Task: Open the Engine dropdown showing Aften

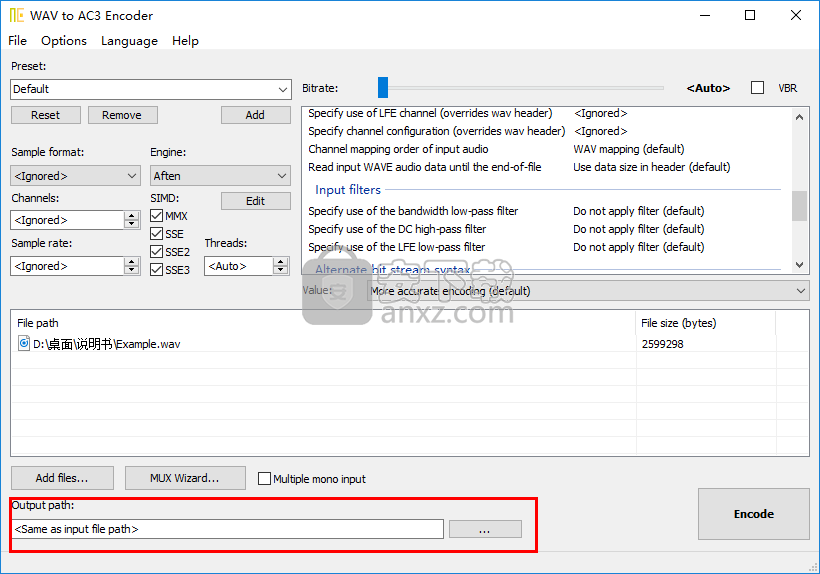Action: tap(220, 176)
